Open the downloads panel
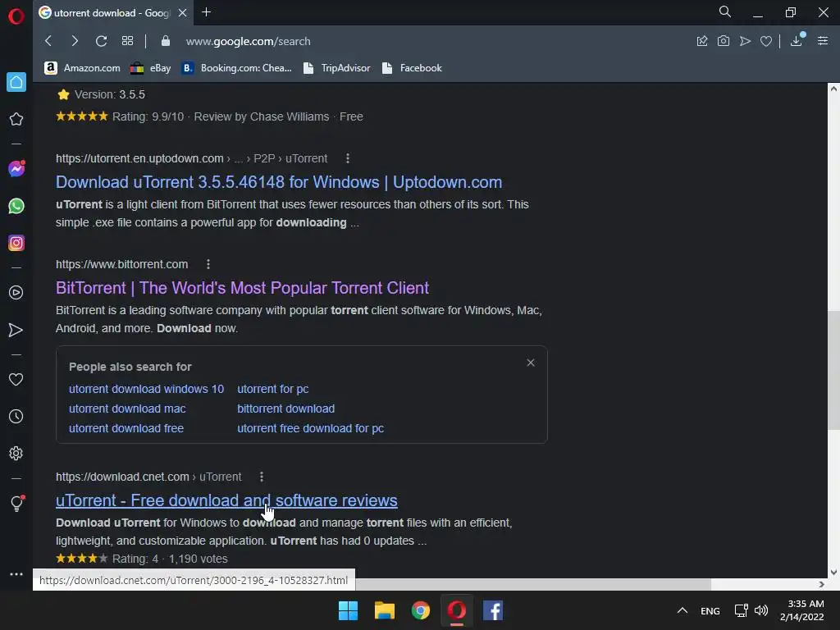Image resolution: width=840 pixels, height=630 pixels. 797,41
